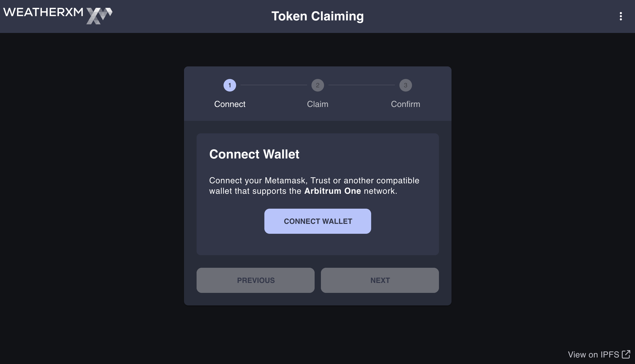Click the stepper line between steps 1 and 2

(274, 85)
